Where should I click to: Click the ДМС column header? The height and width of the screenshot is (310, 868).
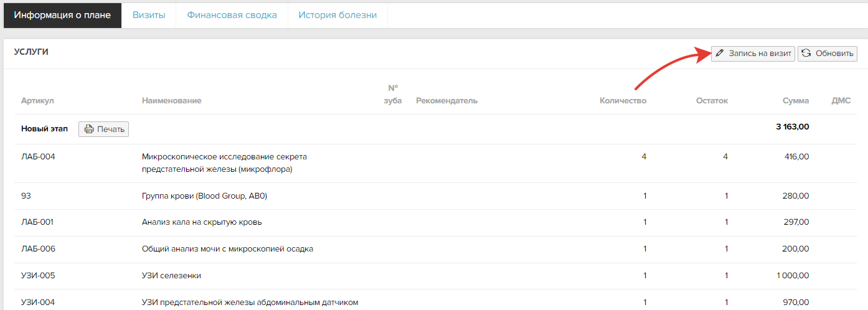(841, 100)
